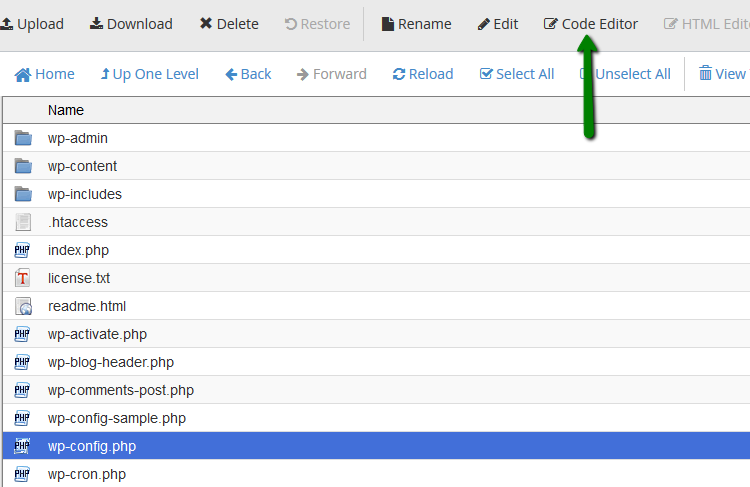Click the index.php PHP file icon
Screen dimensions: 750x487
[x=23, y=250]
